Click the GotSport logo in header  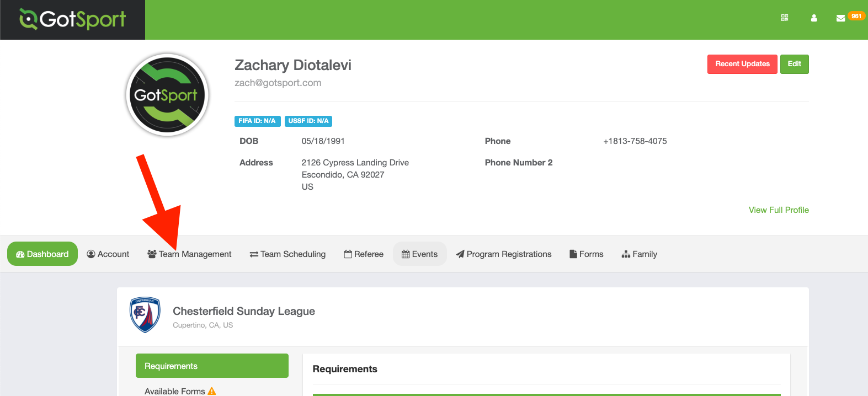point(72,19)
